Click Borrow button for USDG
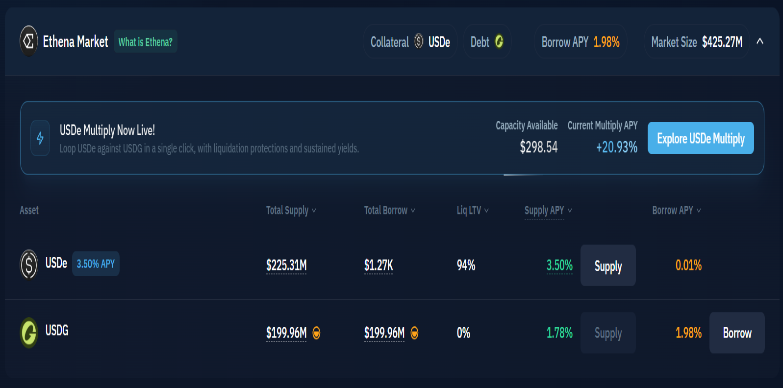Viewport: 783px width, 388px height. click(x=737, y=333)
